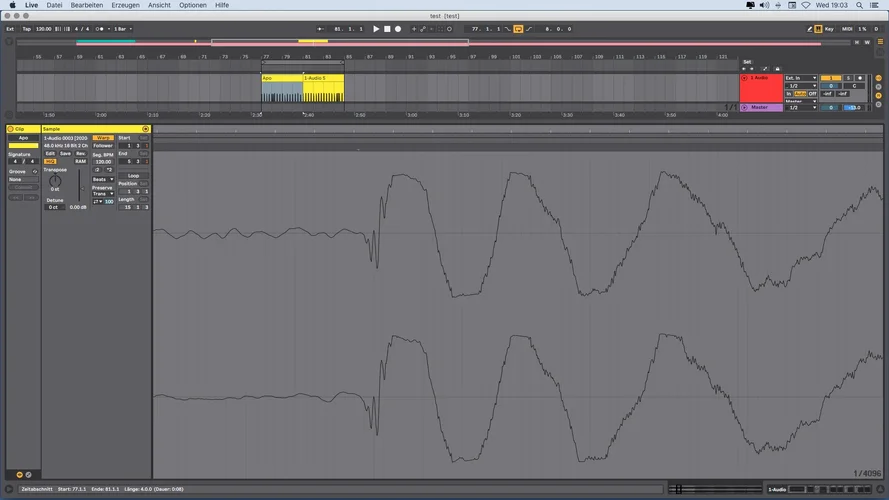Open the Erzeugen menu
The width and height of the screenshot is (889, 500).
(x=125, y=5)
